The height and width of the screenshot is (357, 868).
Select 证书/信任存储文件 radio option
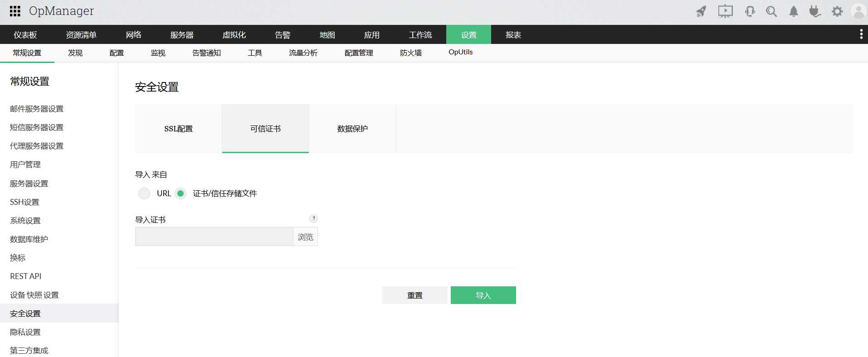(180, 193)
